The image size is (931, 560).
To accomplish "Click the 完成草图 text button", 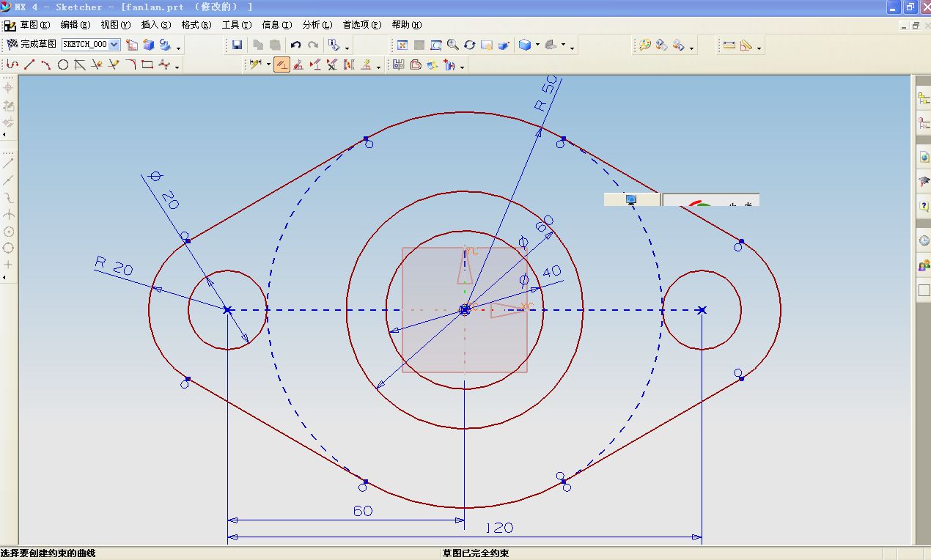I will click(38, 45).
